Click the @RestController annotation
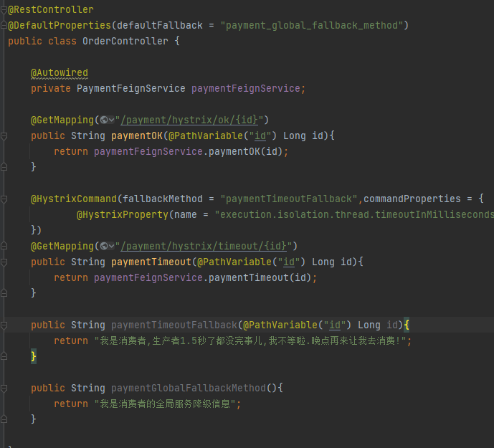Image resolution: width=494 pixels, height=448 pixels. (51, 10)
